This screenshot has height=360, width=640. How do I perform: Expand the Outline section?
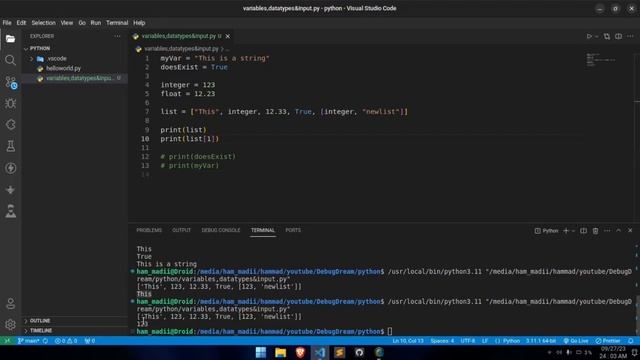click(x=75, y=321)
